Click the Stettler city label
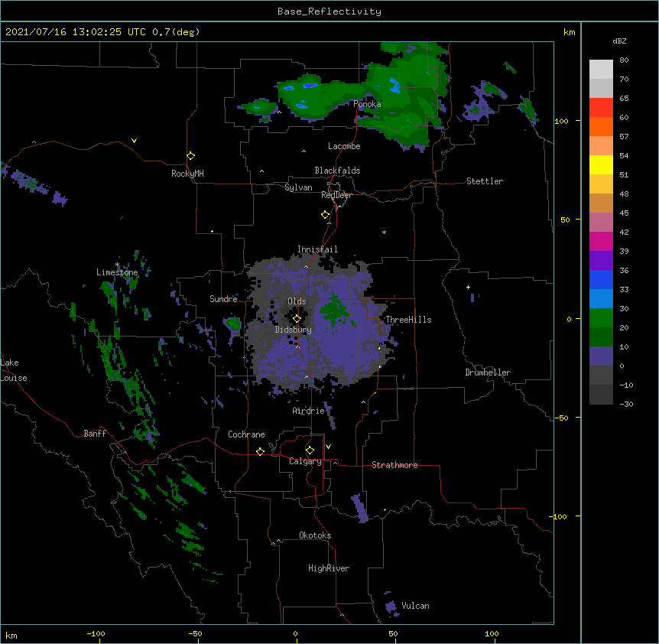The image size is (659, 644). pos(485,181)
